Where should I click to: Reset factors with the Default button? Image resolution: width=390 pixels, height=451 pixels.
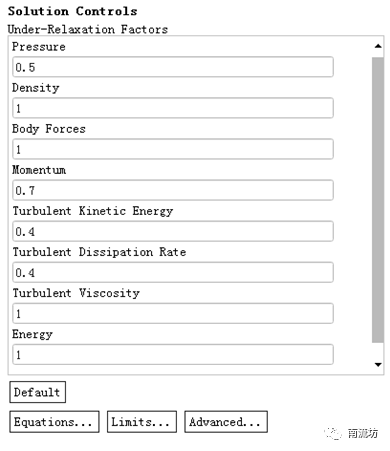click(x=37, y=392)
